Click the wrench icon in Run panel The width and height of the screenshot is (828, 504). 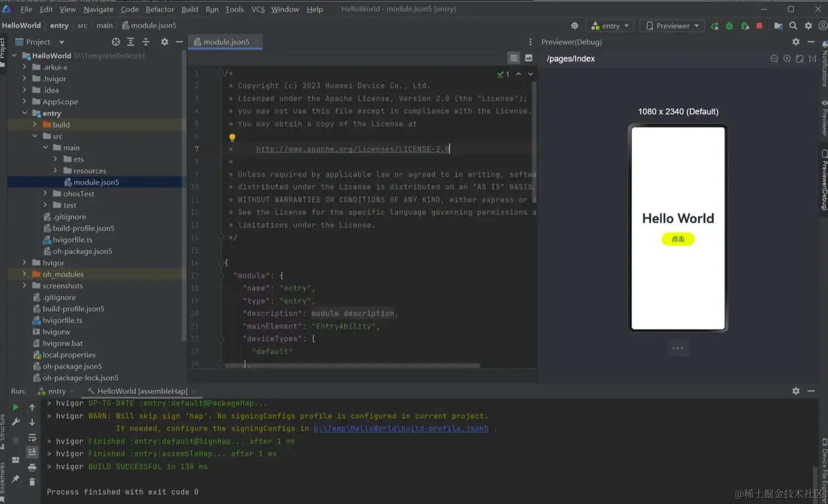click(x=16, y=422)
